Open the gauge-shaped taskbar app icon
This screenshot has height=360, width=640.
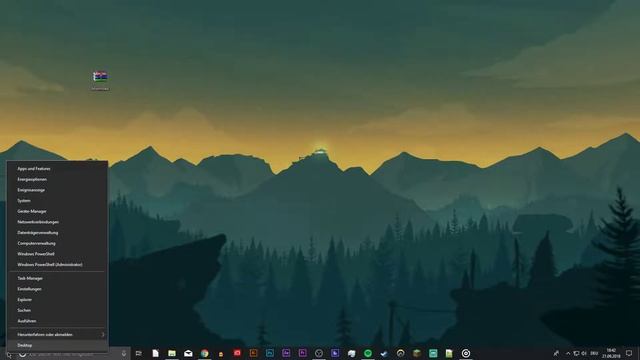(x=400, y=353)
